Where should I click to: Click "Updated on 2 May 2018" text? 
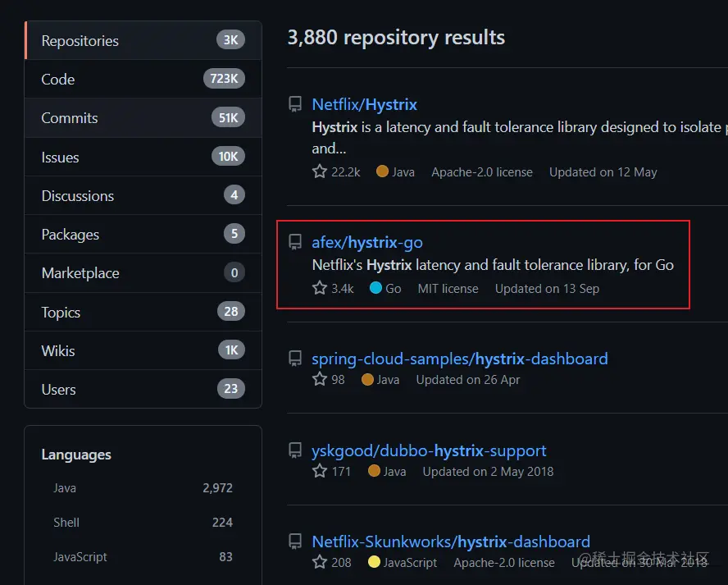pyautogui.click(x=488, y=472)
